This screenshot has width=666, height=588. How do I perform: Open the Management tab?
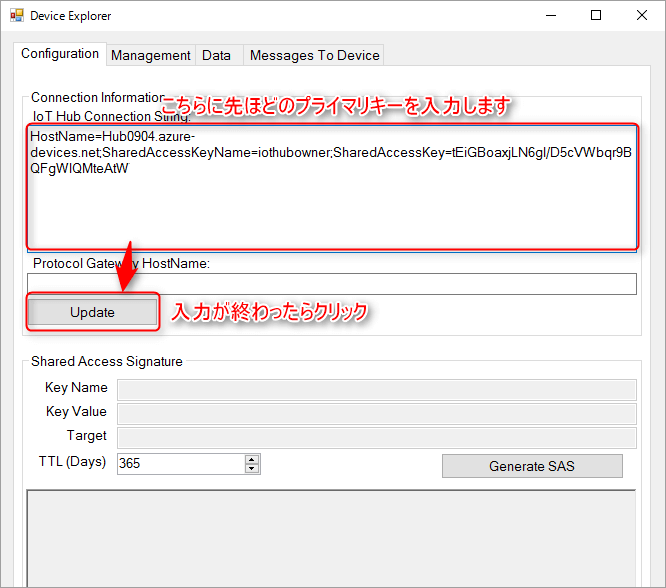150,55
